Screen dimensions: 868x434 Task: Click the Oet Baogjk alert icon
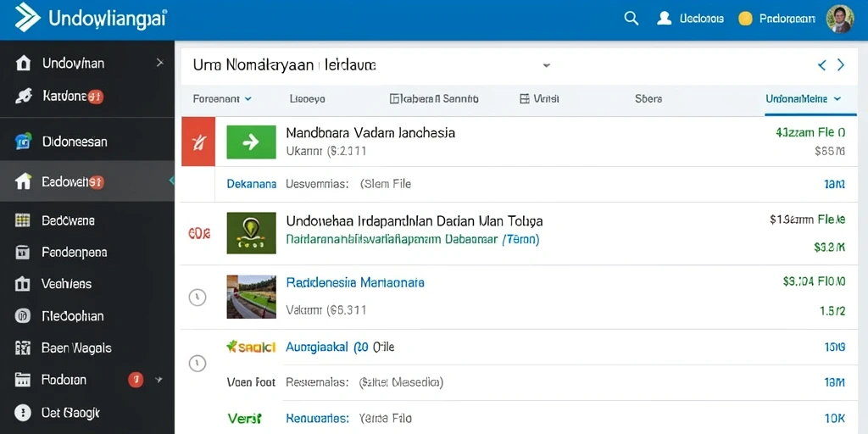(23, 413)
